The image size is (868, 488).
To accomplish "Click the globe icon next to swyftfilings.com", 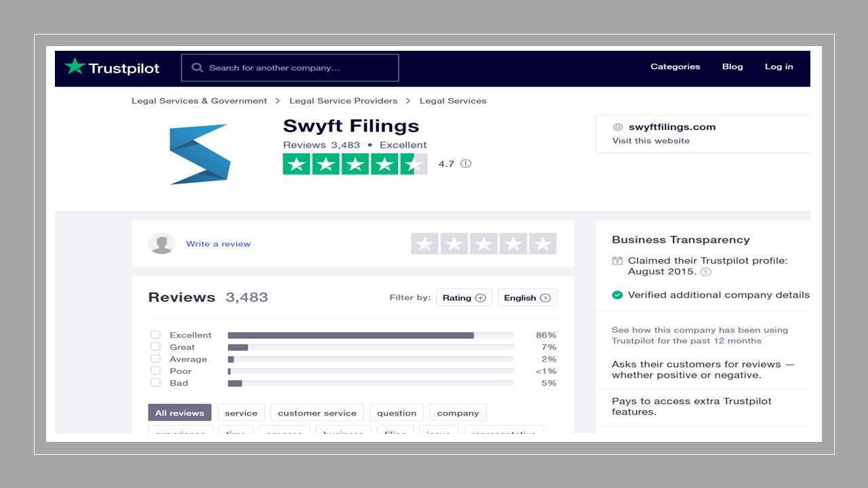I will point(618,127).
